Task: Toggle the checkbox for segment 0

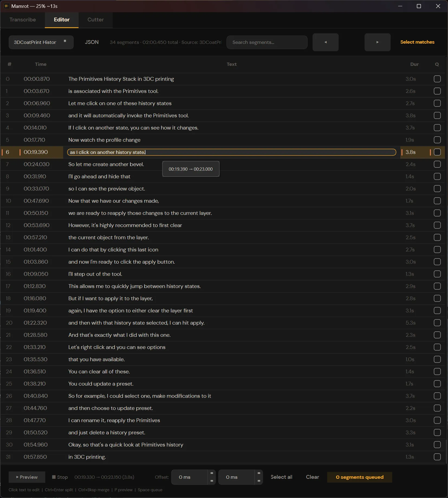Action: (437, 79)
